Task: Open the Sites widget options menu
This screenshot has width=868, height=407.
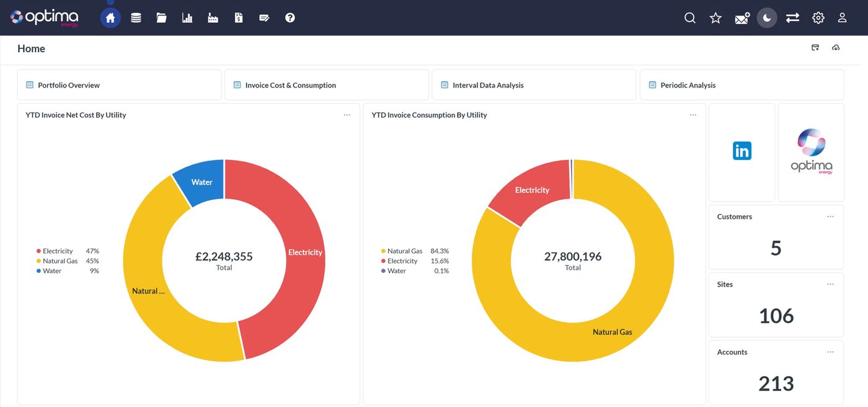Action: point(831,284)
